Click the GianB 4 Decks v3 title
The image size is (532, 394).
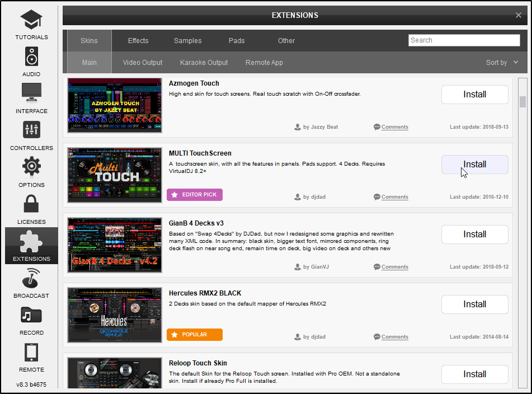click(x=196, y=223)
